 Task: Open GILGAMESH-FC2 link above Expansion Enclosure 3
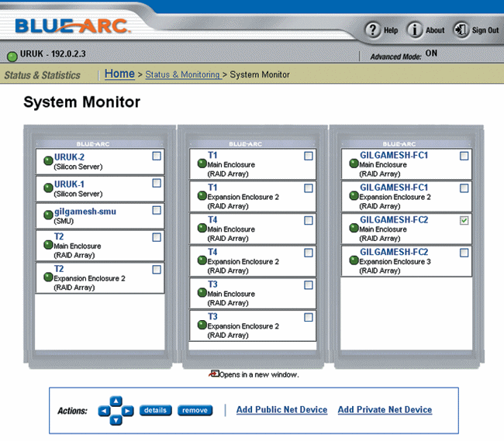click(394, 252)
